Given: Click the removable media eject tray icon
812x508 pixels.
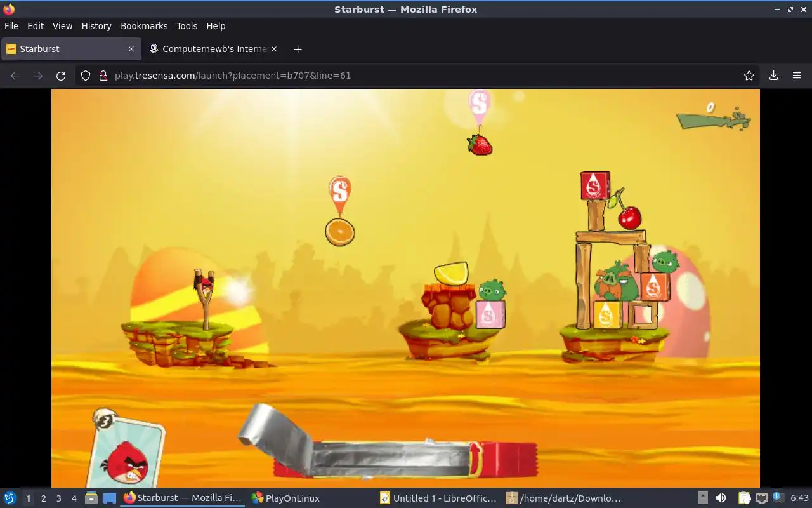Looking at the screenshot, I should (x=703, y=498).
